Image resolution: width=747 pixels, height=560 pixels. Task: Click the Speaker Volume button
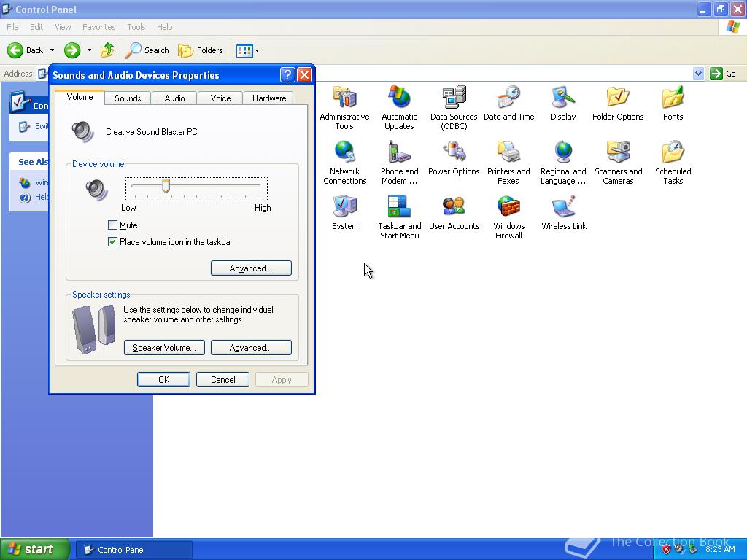click(x=164, y=348)
